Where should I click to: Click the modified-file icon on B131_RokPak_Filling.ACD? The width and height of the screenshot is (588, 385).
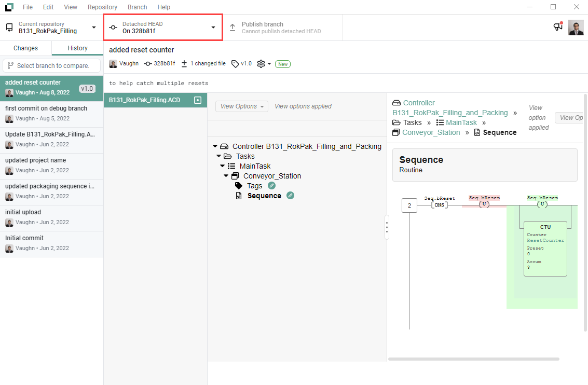[x=197, y=100]
